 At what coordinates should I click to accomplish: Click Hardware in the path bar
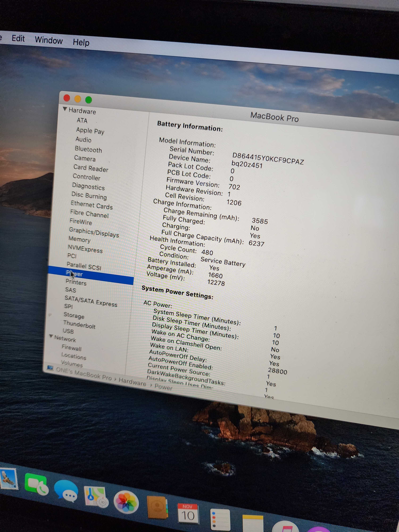[132, 382]
